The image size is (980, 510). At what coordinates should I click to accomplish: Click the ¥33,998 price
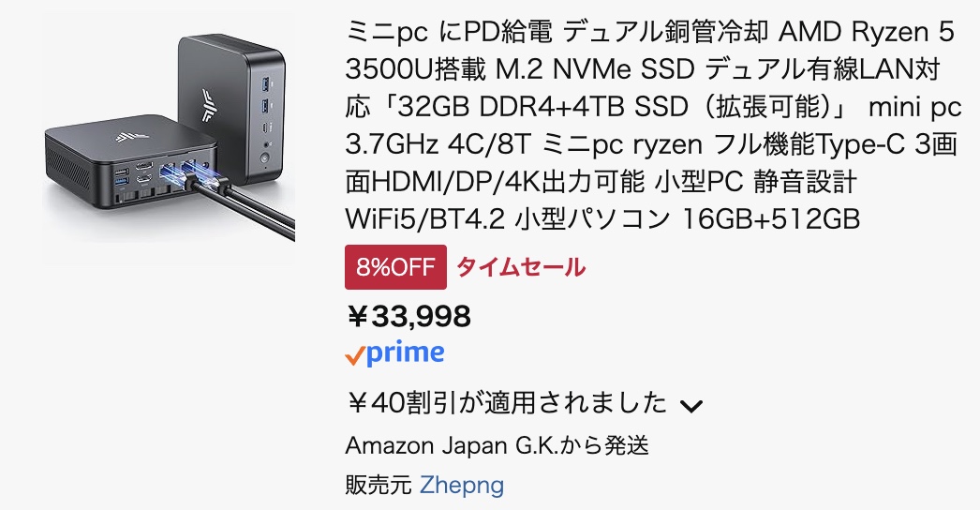point(408,317)
